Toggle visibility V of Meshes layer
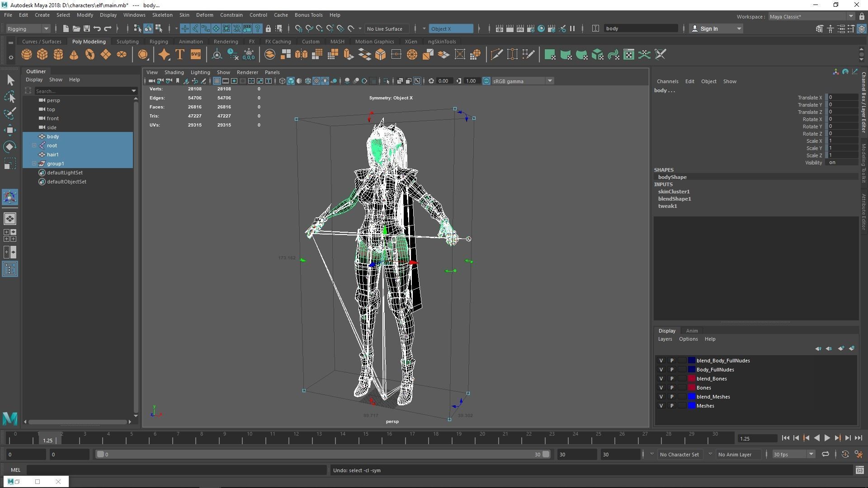Screen dimensions: 868x488 coord(661,406)
